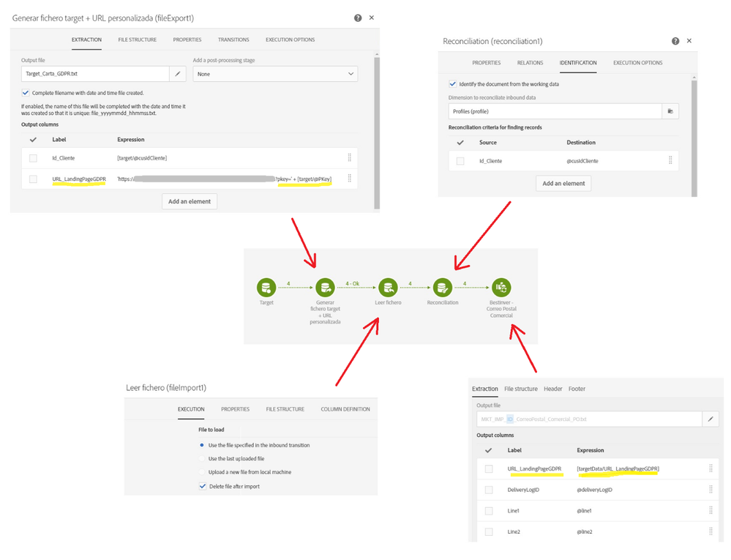Open the drag handle for URL_LandingPageGDPR export row

[x=349, y=178]
